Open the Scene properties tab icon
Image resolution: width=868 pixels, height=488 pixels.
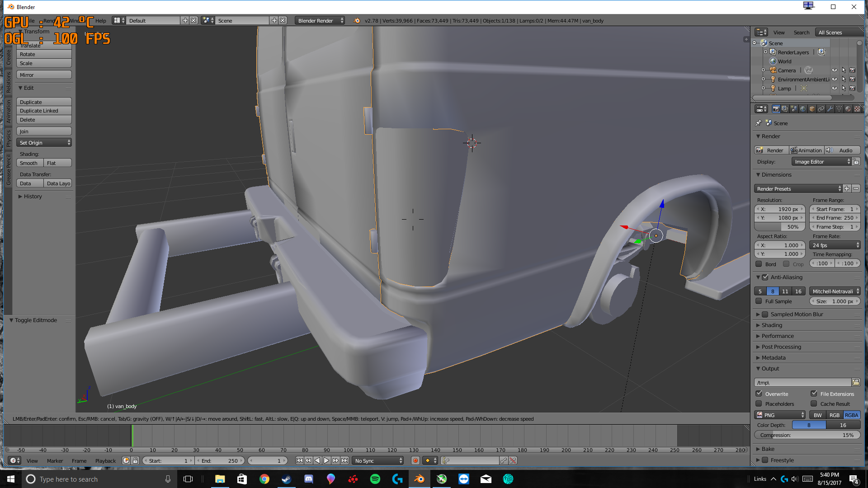point(794,109)
